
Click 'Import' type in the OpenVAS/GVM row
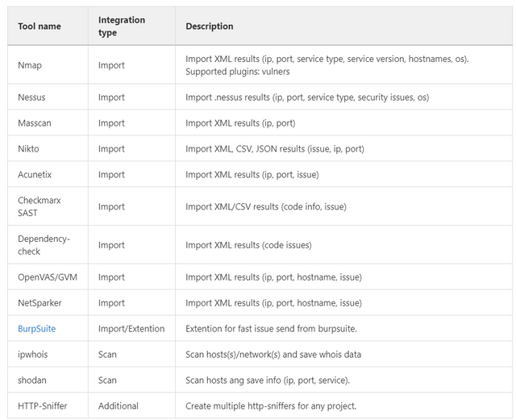pos(111,277)
